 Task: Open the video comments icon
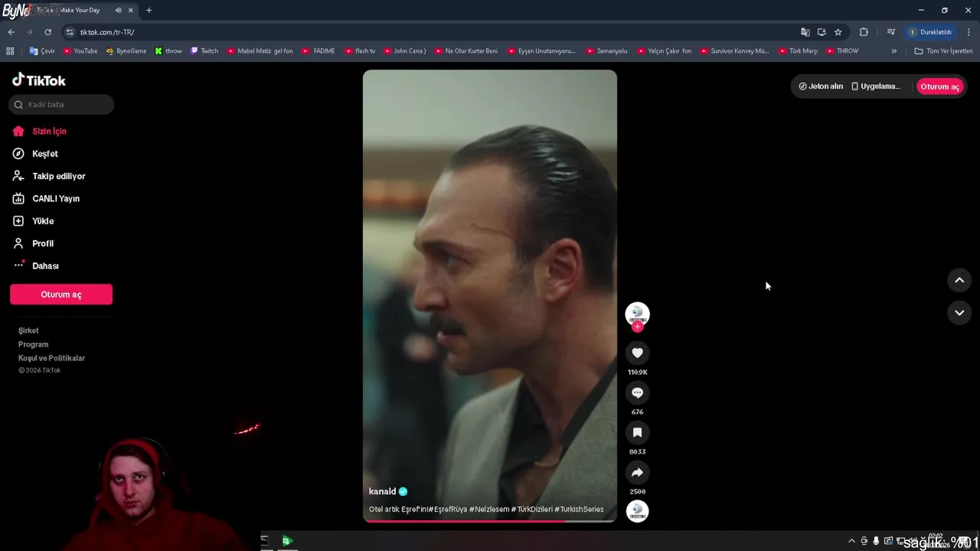point(637,393)
